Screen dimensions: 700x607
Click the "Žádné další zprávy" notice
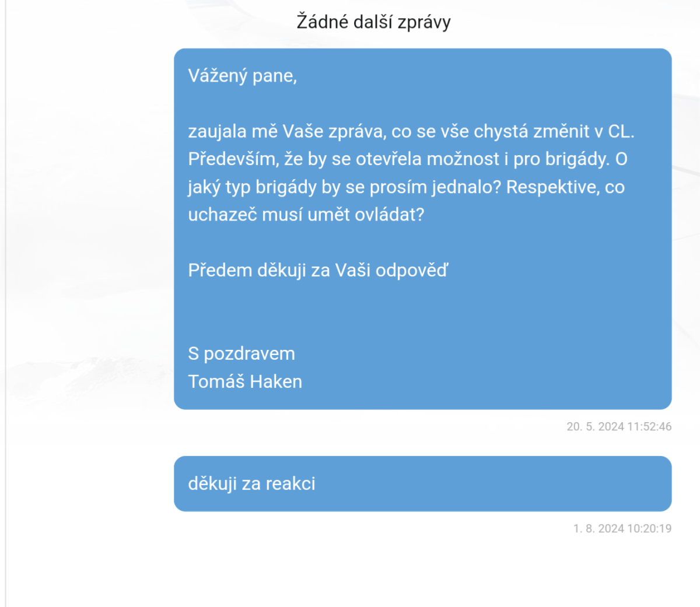click(x=373, y=22)
